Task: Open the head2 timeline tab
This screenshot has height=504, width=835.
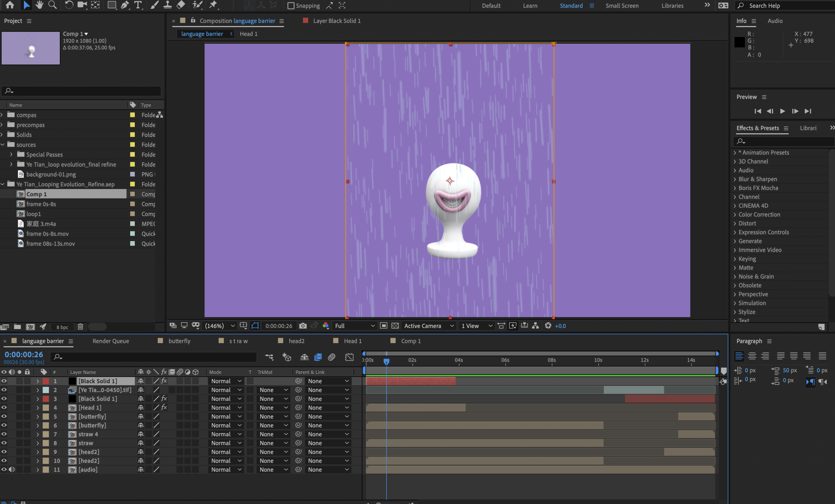Action: point(296,341)
